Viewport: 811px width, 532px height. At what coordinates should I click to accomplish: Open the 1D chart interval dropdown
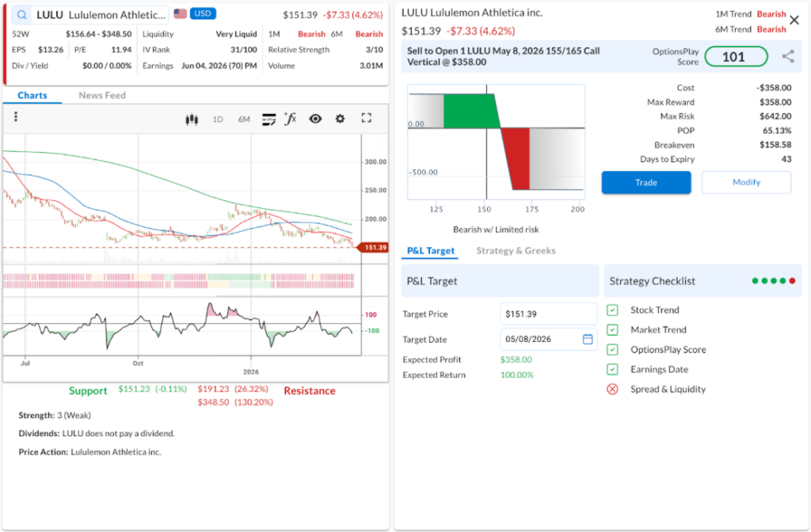click(x=217, y=119)
